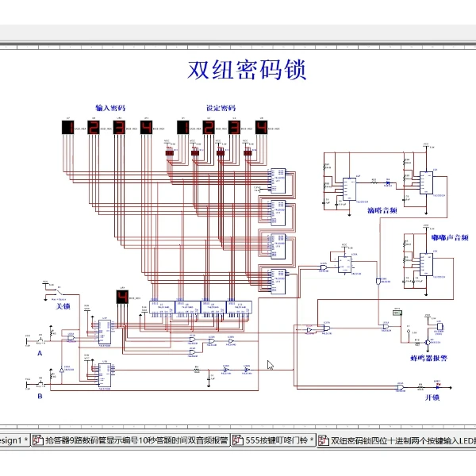Select the 双纽密码锁四位十进制 design tab
Viewport: 476px width, 476px height.
397,440
